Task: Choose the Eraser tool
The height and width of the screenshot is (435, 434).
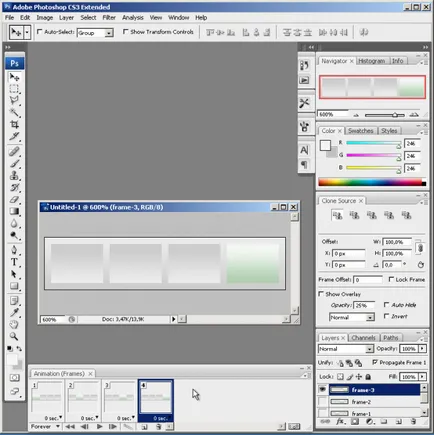Action: pos(14,199)
